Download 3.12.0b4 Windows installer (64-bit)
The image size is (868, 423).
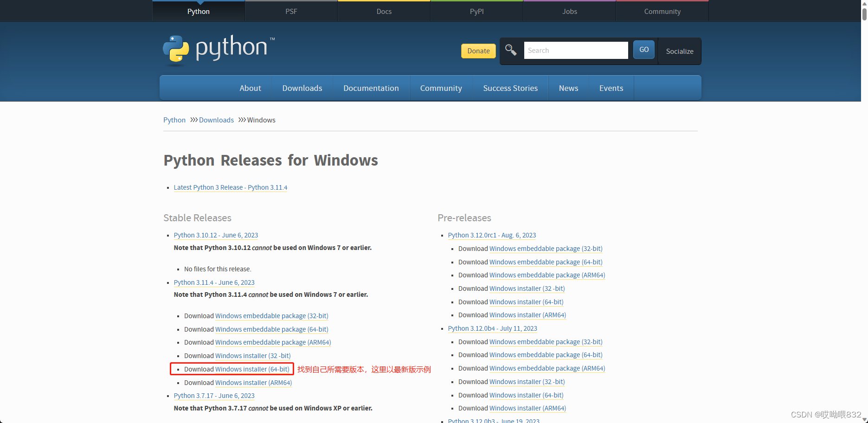point(527,395)
